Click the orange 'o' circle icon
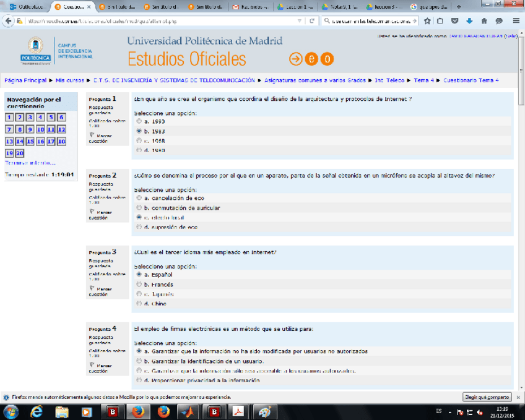525x420 pixels. tap(327, 59)
